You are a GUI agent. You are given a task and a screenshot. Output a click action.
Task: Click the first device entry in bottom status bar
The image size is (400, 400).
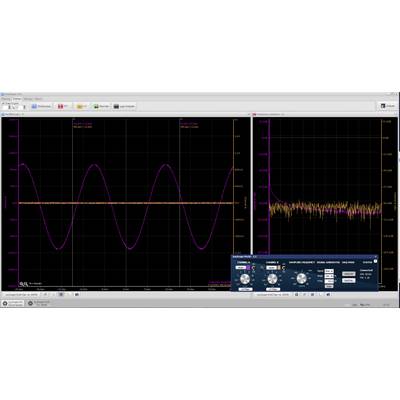(13, 303)
